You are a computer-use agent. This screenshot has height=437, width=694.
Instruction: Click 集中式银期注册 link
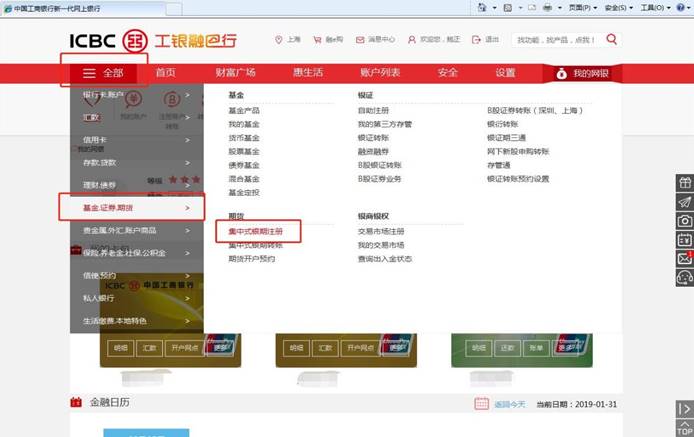[x=255, y=231]
